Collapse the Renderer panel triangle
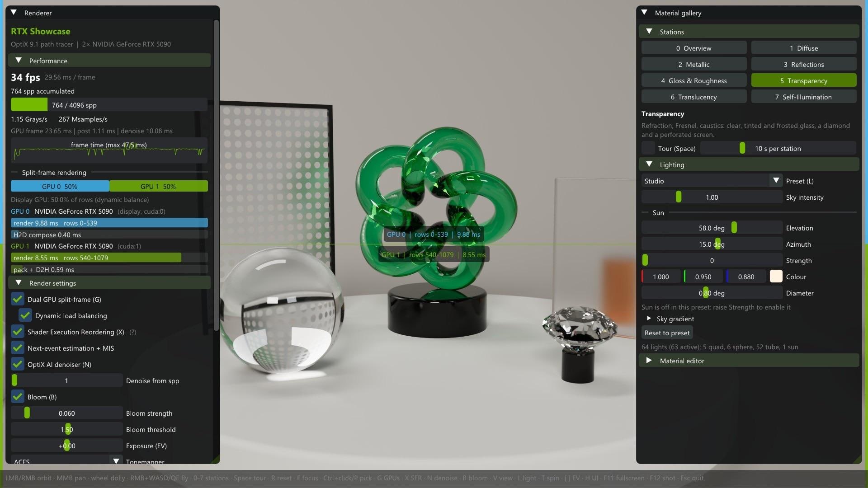 click(x=14, y=13)
